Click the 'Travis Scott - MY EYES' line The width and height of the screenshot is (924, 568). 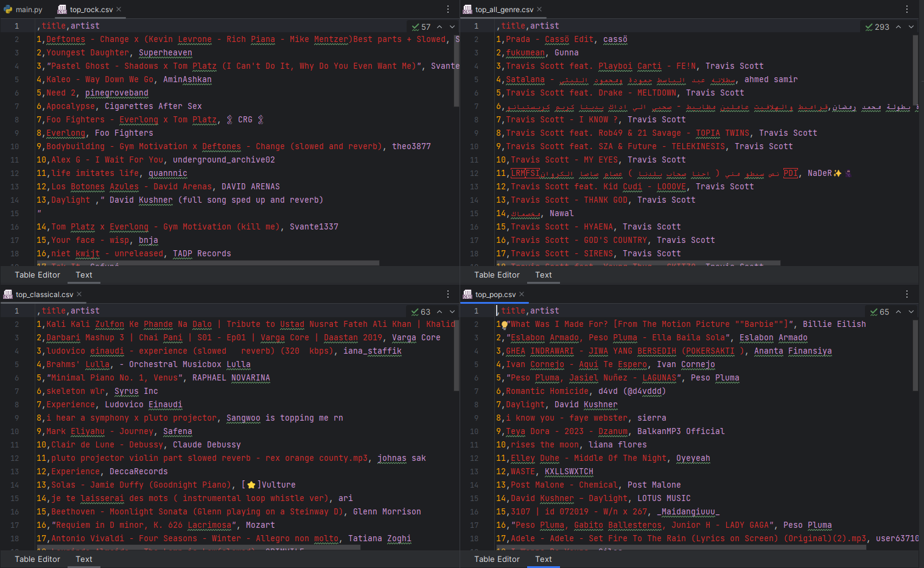pos(590,160)
